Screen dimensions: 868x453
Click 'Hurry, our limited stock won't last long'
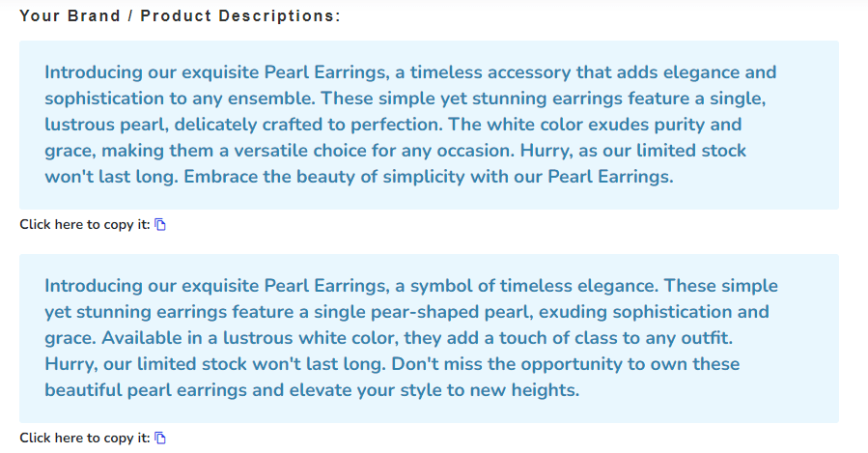click(x=232, y=364)
